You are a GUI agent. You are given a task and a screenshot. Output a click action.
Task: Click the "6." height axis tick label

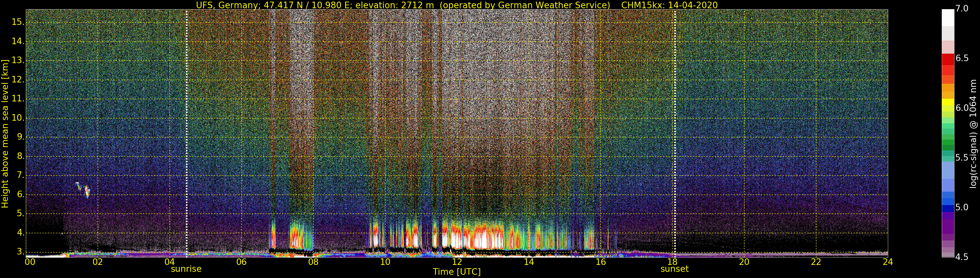pos(21,195)
